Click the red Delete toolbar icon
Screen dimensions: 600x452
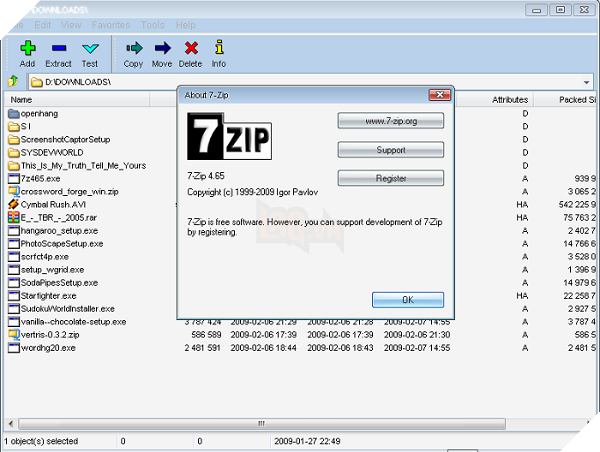[191, 48]
